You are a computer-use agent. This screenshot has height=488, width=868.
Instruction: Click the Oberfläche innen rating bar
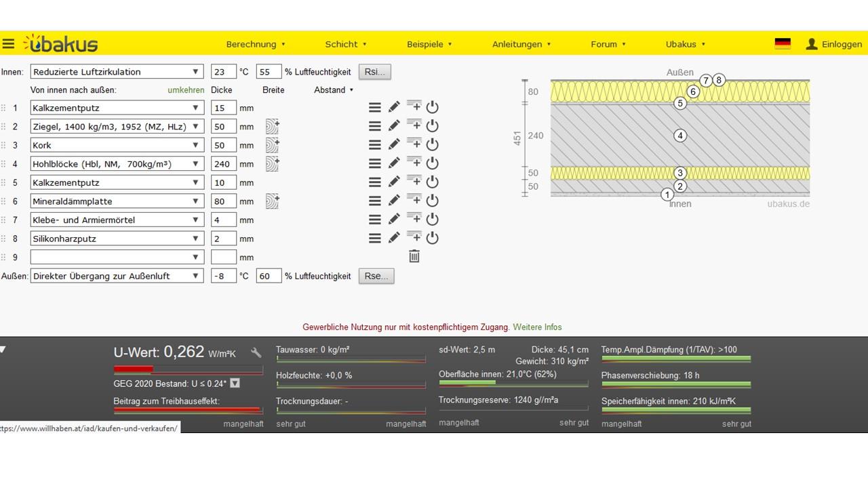click(x=513, y=384)
